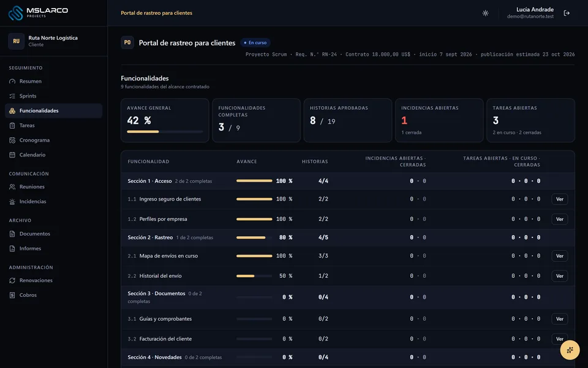The width and height of the screenshot is (588, 368).
Task: Click the Portal de rastreo para clientes breadcrumb
Action: [x=156, y=13]
